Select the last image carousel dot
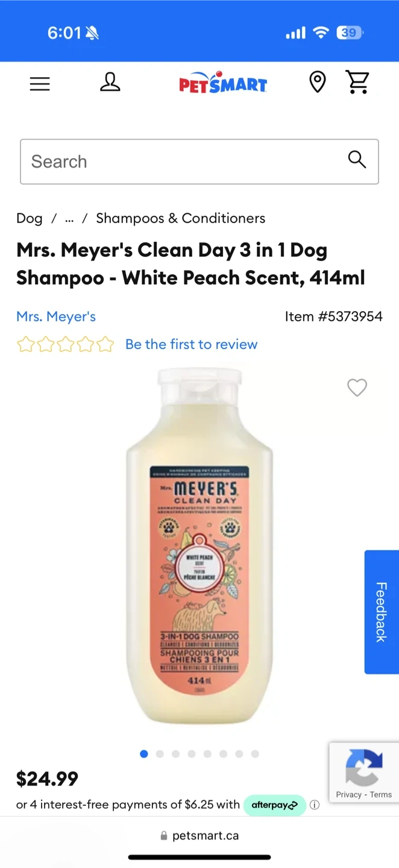Screen dimensions: 399x868 click(x=255, y=754)
